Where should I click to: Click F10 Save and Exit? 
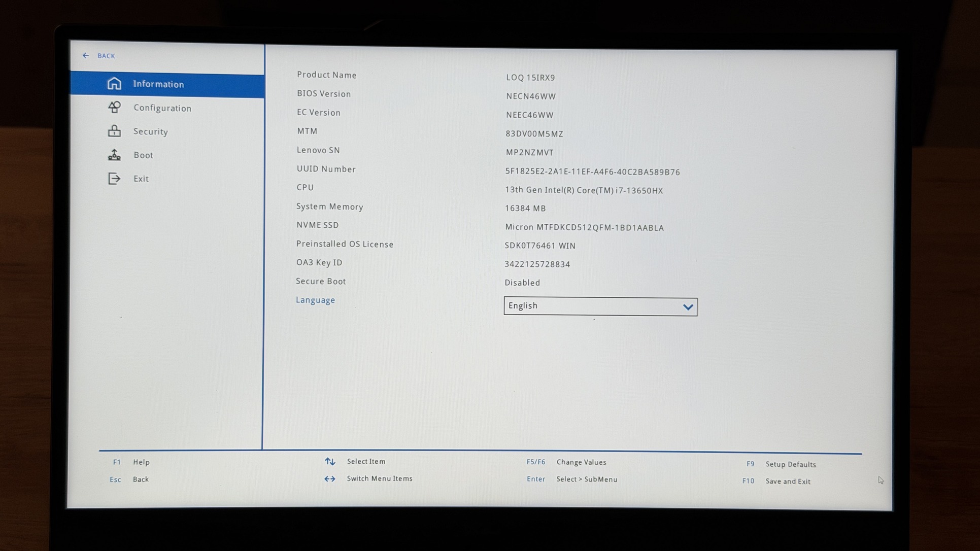point(787,481)
